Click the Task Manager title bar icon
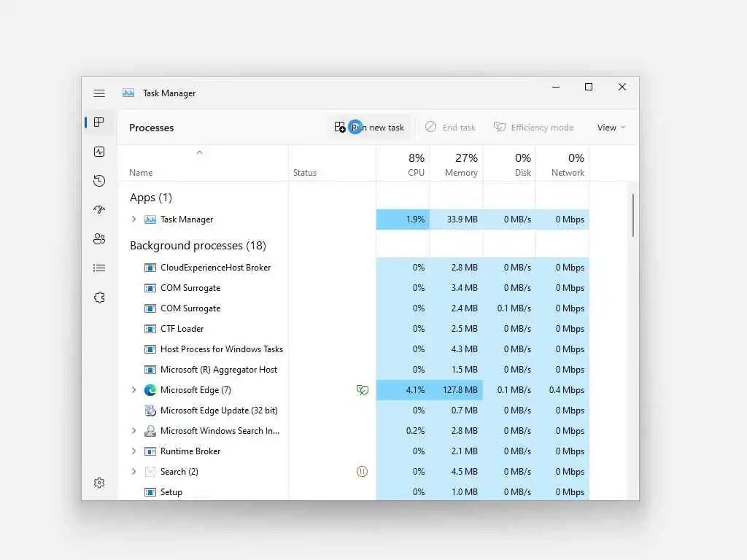Viewport: 747px width, 560px height. coord(128,93)
